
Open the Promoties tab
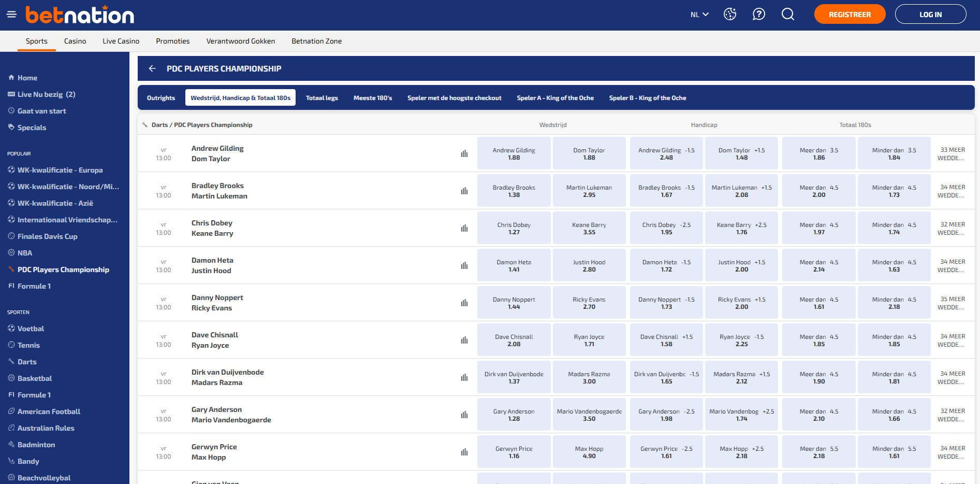(x=173, y=41)
